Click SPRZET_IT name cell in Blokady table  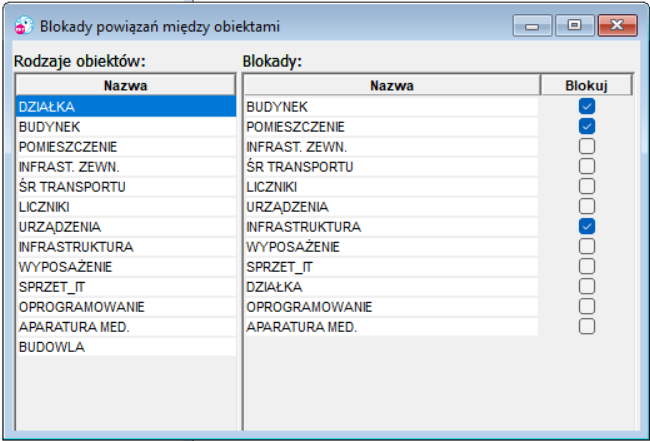click(x=391, y=267)
